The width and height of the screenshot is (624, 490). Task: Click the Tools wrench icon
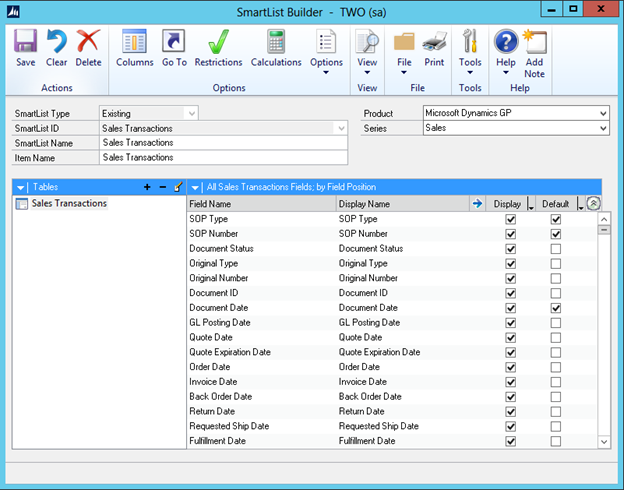(x=470, y=41)
